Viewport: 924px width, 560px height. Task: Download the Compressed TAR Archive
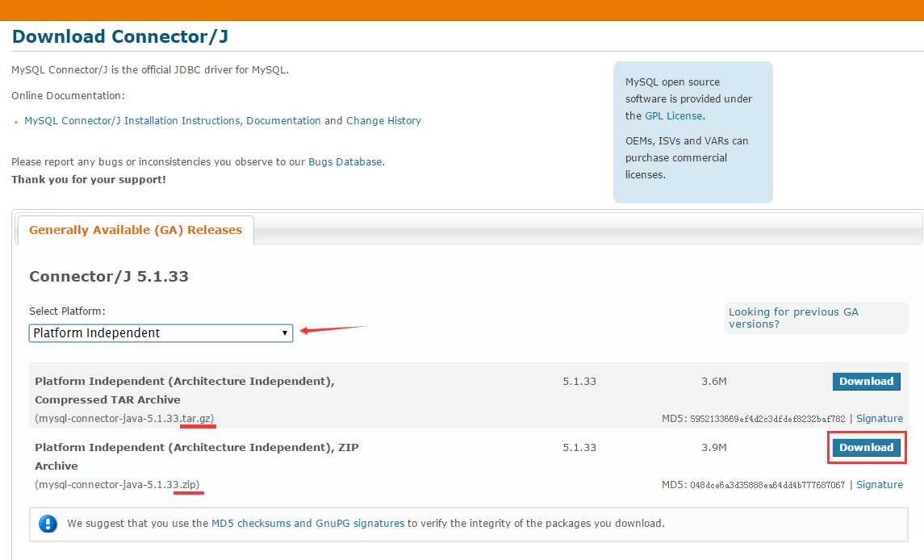click(x=866, y=382)
